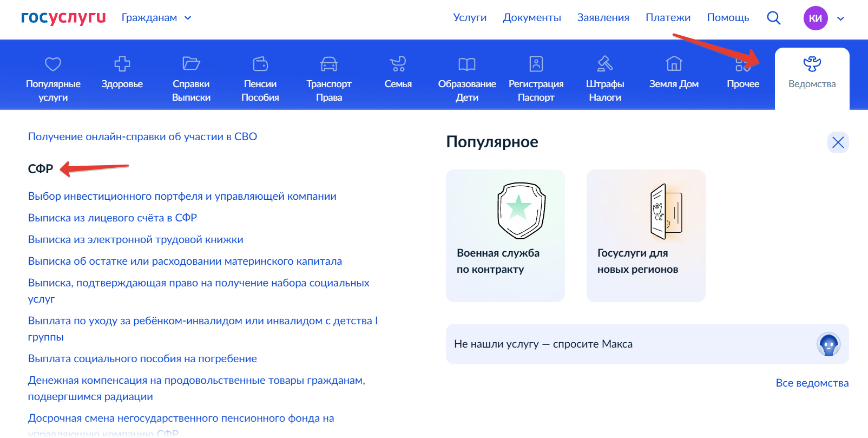Open Выбор инвестиционного портфеля и управляющей компании
The height and width of the screenshot is (438, 868).
(x=182, y=196)
